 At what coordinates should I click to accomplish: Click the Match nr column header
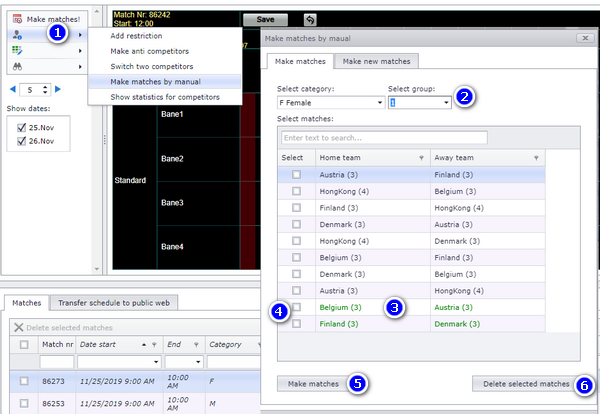[x=57, y=345]
